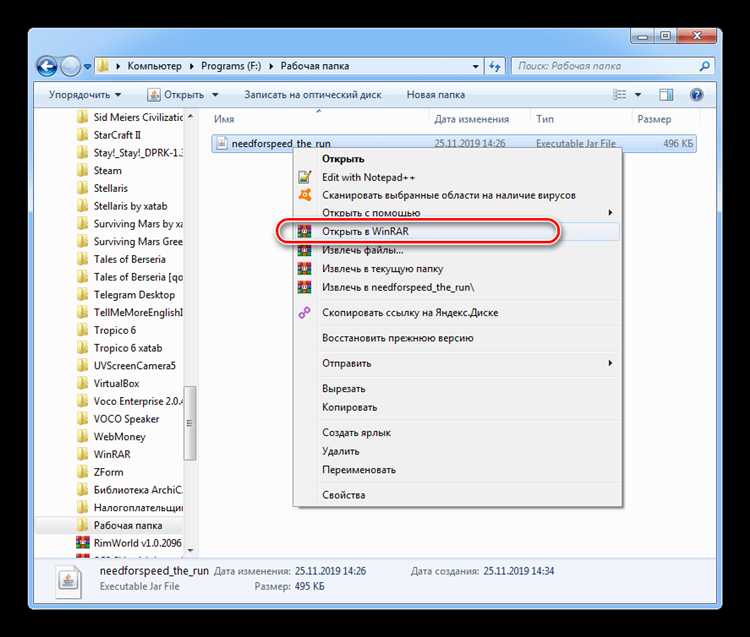
Task: Click the navigation pane scrollbar thumb
Action: point(190,423)
